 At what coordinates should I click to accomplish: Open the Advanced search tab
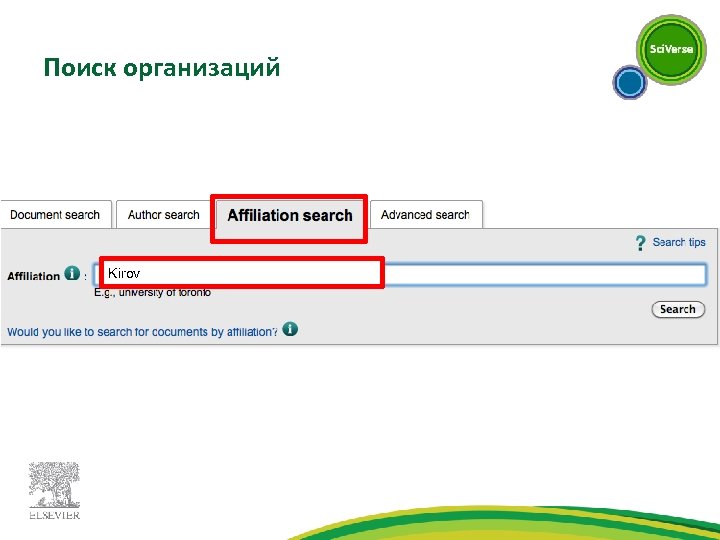426,214
